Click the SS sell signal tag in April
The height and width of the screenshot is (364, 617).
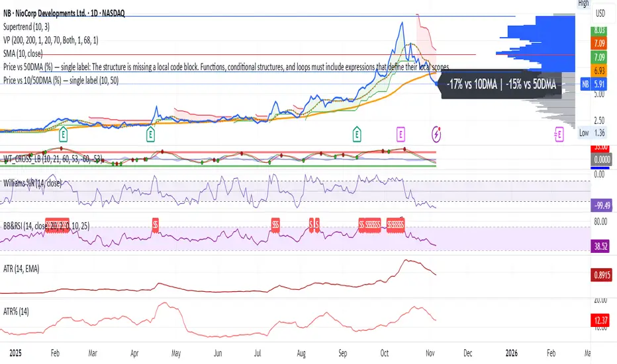tap(155, 225)
